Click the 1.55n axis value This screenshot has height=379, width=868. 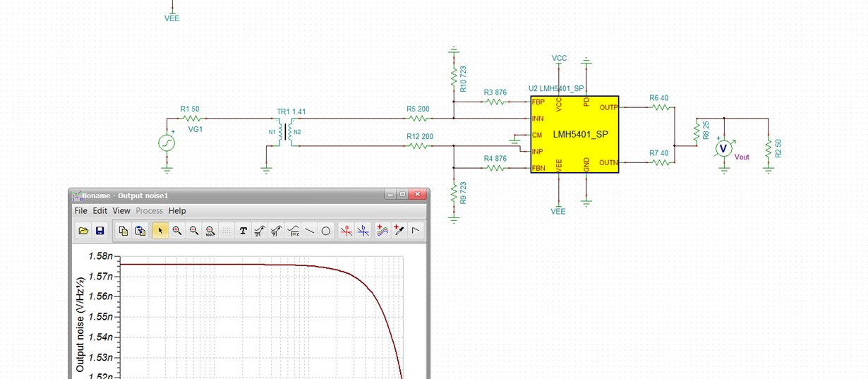click(x=102, y=317)
